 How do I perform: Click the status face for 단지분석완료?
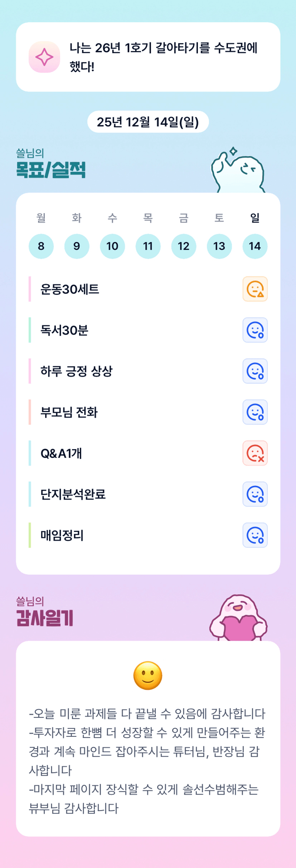pyautogui.click(x=255, y=494)
